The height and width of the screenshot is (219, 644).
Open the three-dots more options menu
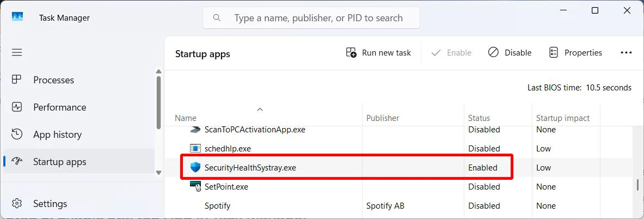(x=626, y=53)
